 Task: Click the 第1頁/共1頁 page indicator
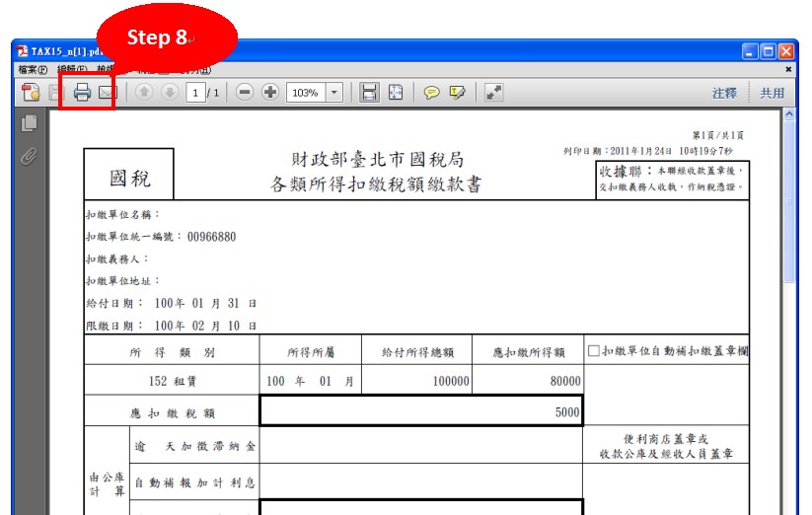pos(718,135)
